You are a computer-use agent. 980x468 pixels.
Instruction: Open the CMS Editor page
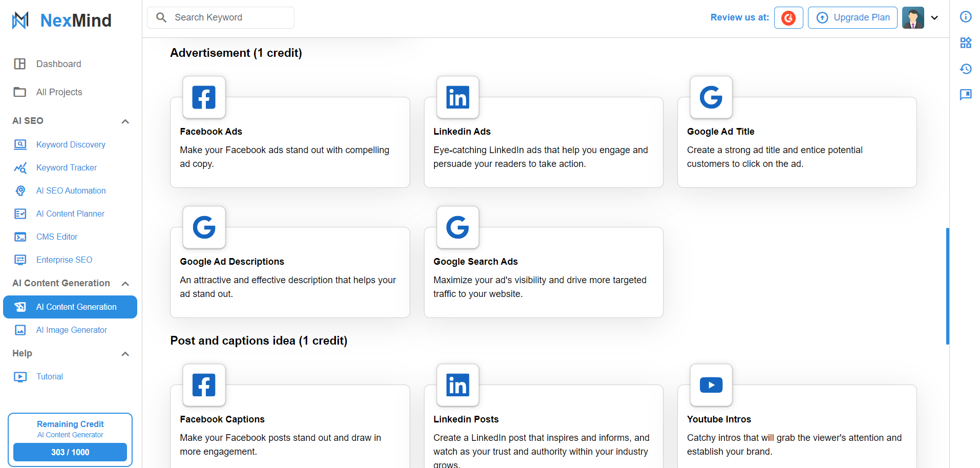pyautogui.click(x=57, y=237)
